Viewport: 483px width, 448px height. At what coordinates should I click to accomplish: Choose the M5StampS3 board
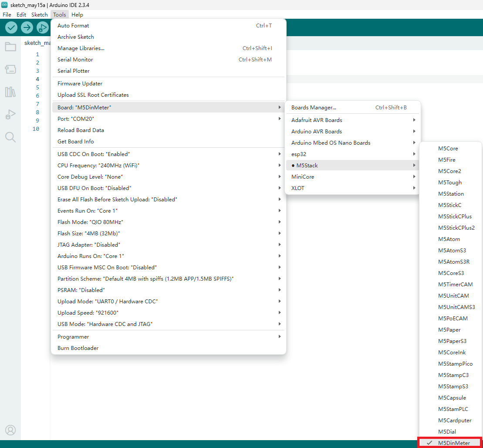450,386
